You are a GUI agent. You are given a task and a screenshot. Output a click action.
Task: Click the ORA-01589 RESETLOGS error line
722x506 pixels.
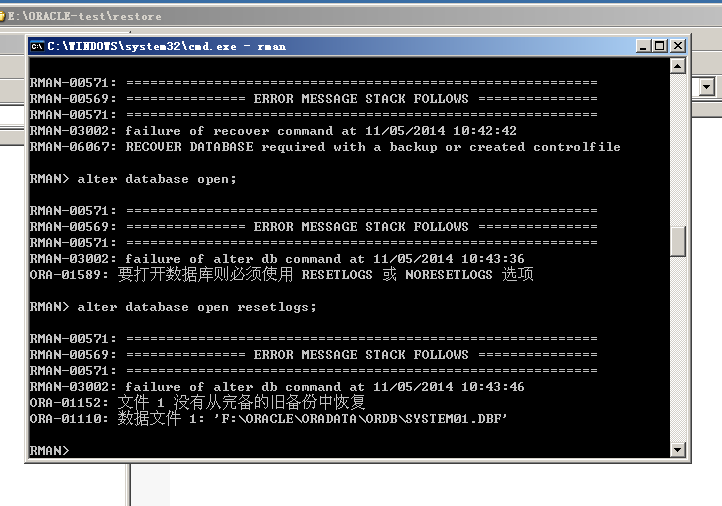281,274
